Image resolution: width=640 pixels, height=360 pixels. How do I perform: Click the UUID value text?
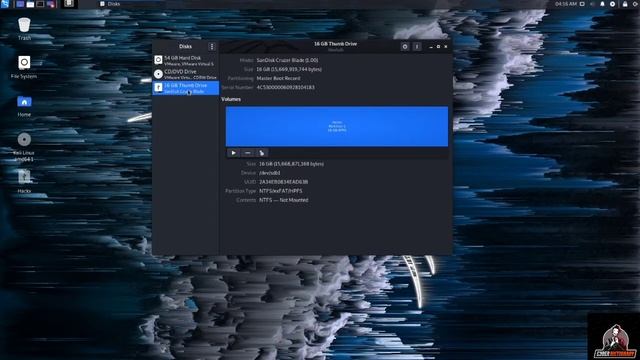click(283, 182)
